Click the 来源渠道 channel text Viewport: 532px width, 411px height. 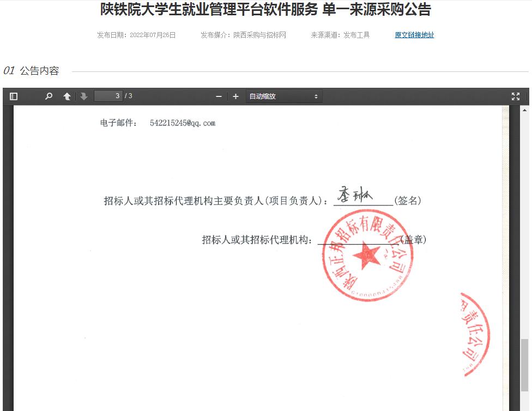340,35
